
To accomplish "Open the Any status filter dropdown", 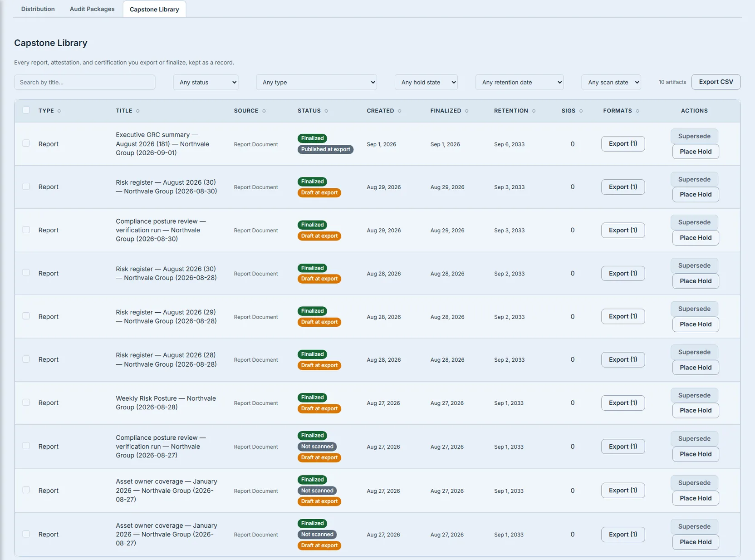I will (206, 82).
